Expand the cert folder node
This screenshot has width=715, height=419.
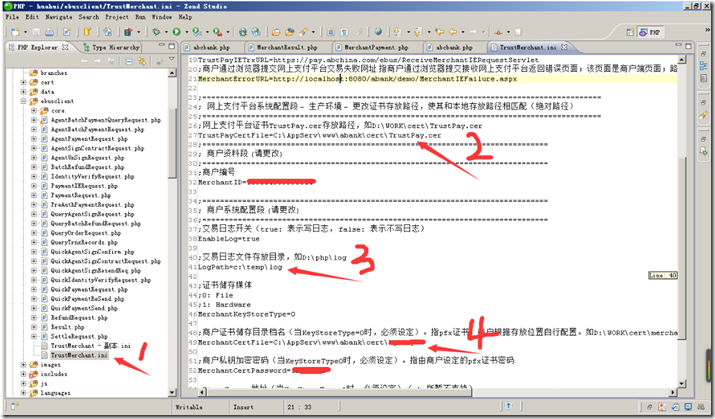click(23, 83)
